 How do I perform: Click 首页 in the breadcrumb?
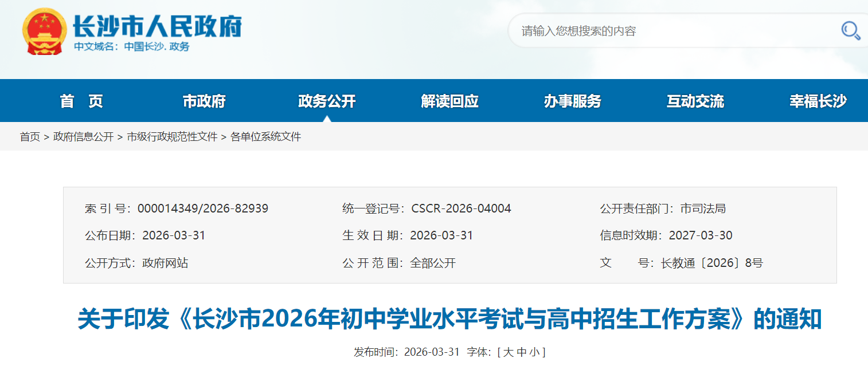30,137
